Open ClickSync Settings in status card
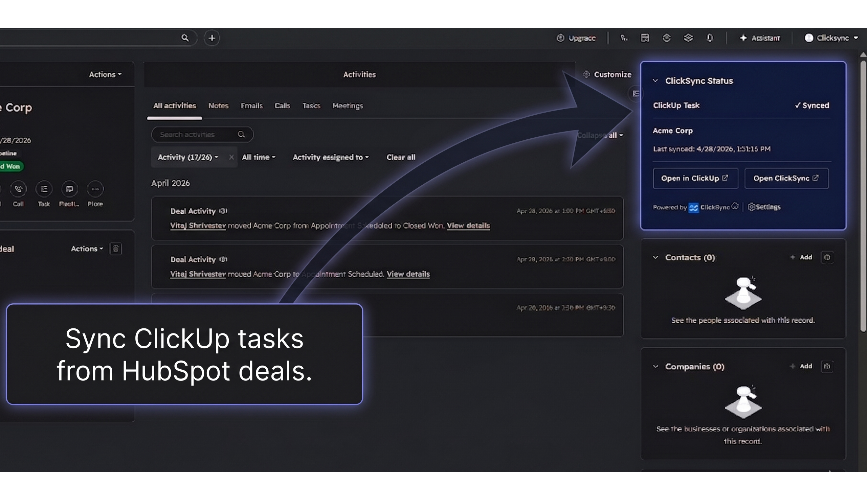 pos(764,207)
